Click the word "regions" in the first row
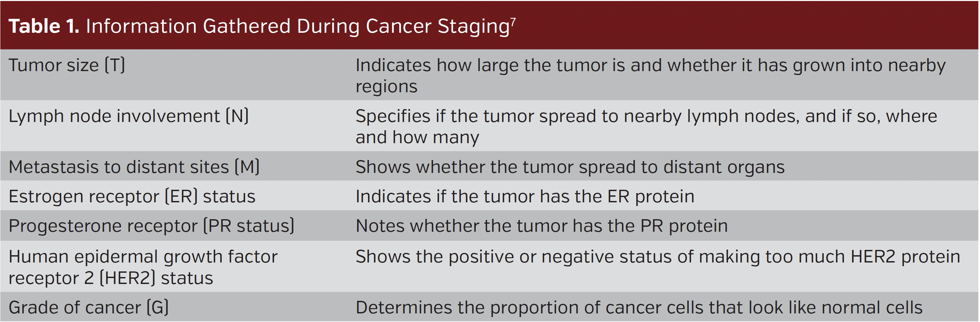This screenshot has height=322, width=980. [386, 87]
